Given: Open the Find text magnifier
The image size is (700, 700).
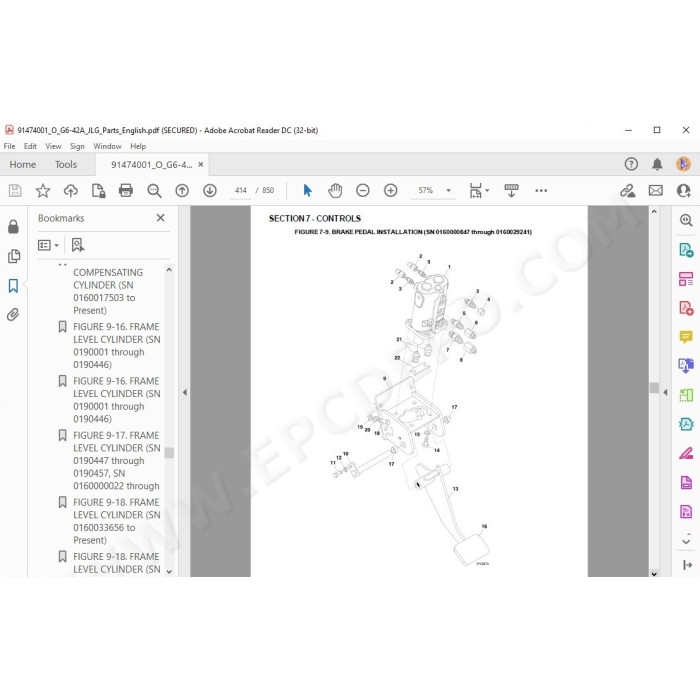Looking at the screenshot, I should coord(154,191).
